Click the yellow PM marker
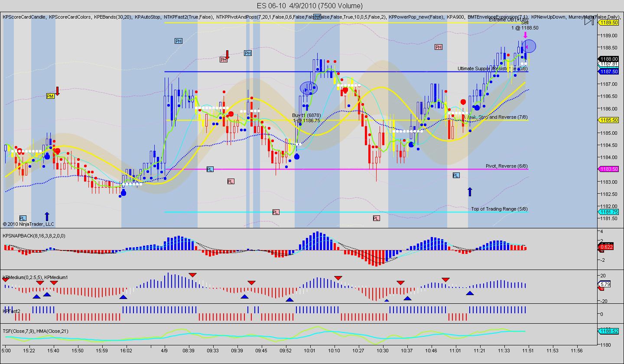 tap(50, 96)
